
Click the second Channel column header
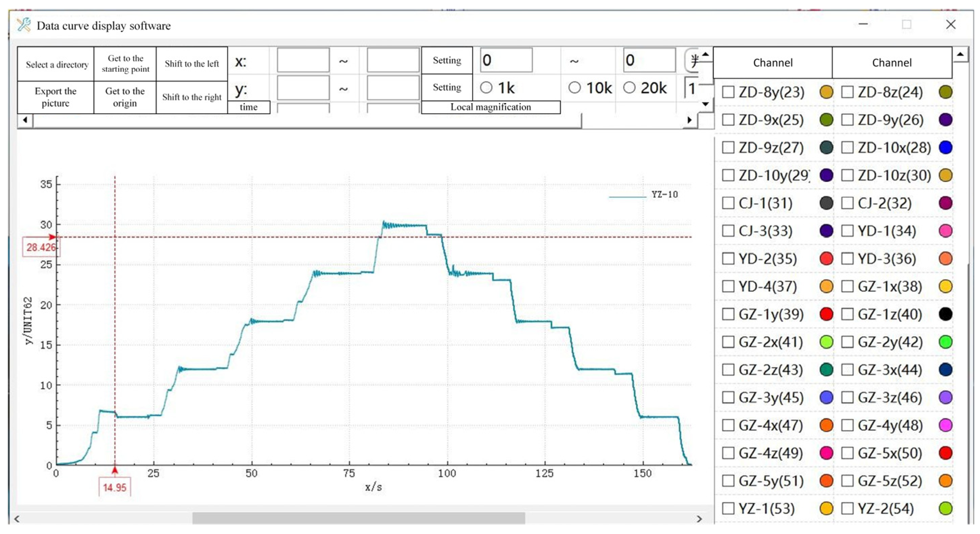[892, 63]
